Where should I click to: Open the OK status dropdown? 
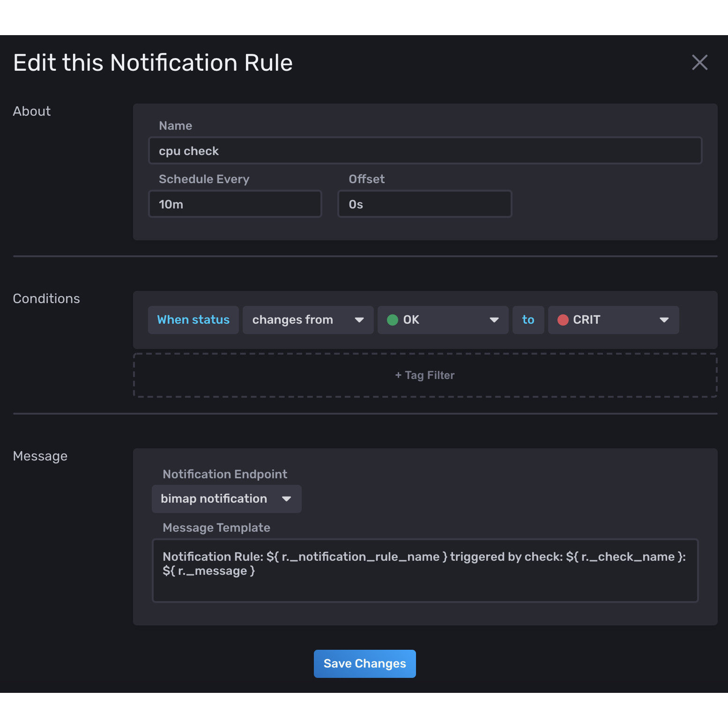[443, 320]
